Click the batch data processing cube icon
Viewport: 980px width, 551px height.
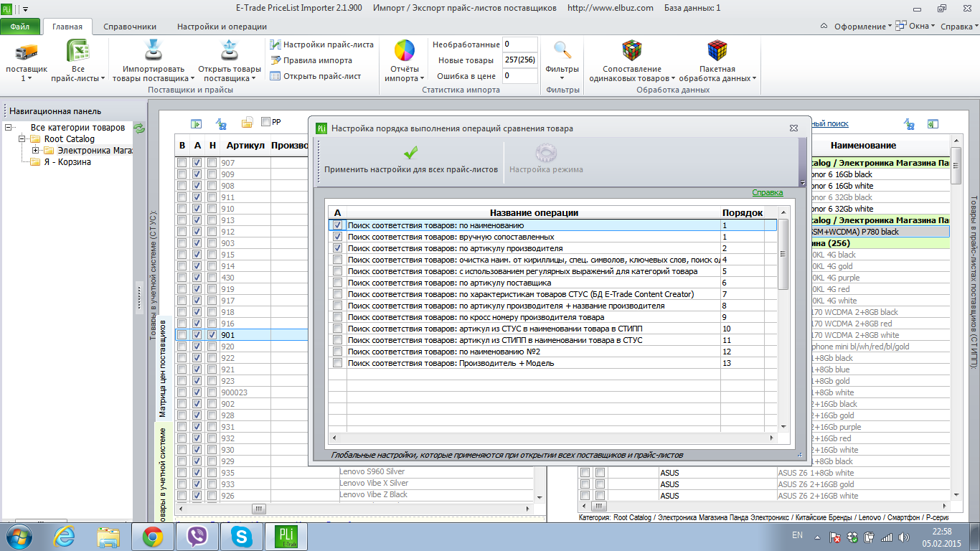(x=717, y=52)
